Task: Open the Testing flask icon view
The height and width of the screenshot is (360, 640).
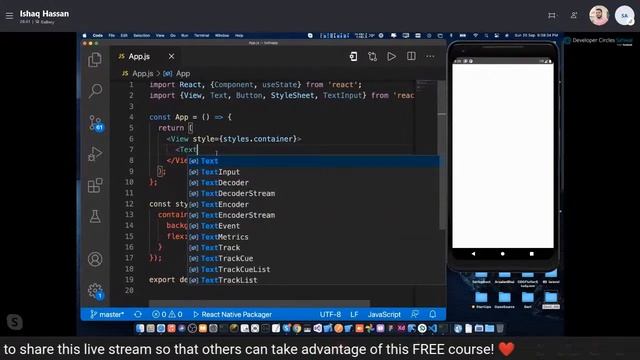Action: 95,216
